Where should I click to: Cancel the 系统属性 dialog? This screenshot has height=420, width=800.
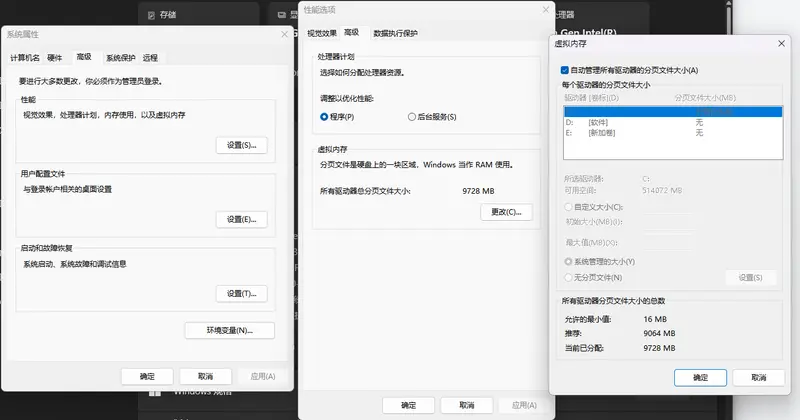205,377
